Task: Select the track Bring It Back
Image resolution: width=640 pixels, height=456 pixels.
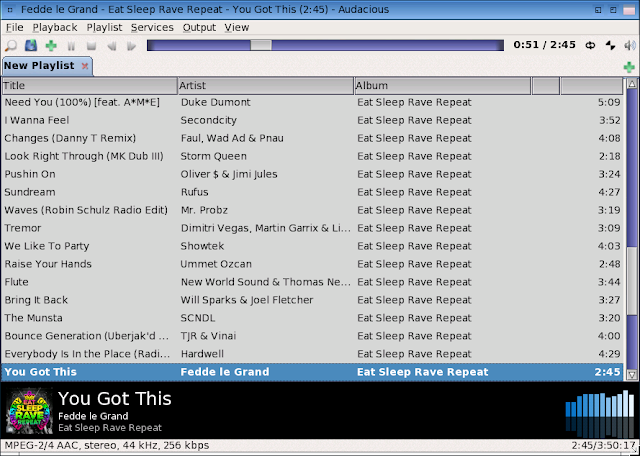Action: [312, 300]
